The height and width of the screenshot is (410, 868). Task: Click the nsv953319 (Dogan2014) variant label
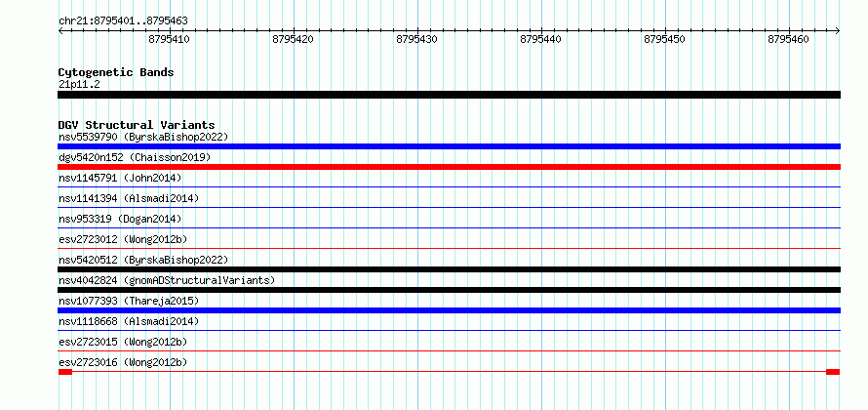(120, 219)
